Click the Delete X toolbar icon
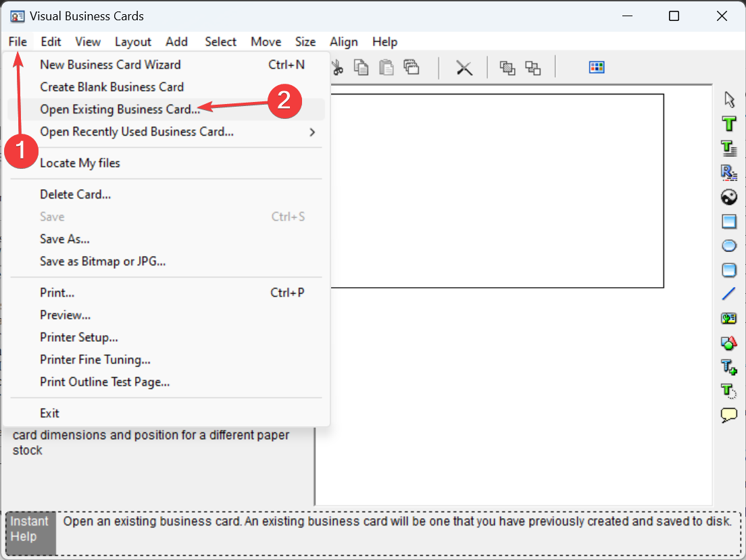 tap(464, 68)
